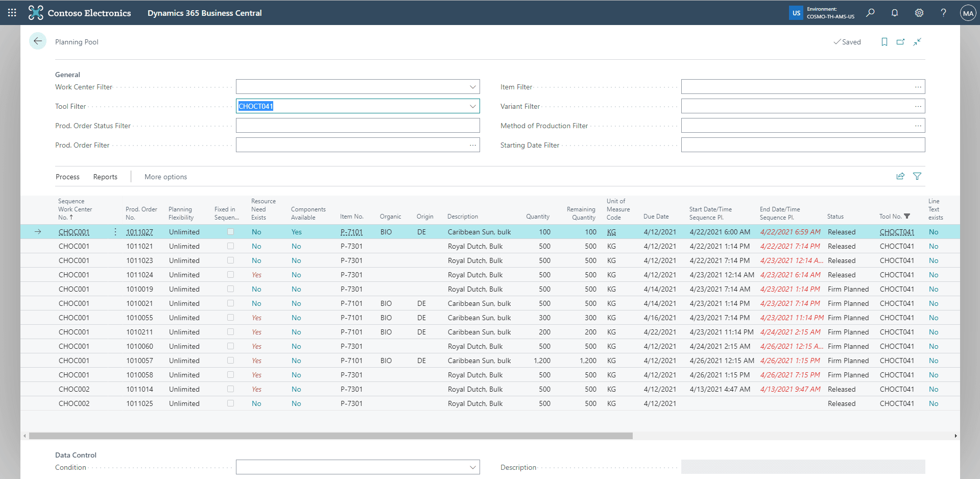The height and width of the screenshot is (479, 980).
Task: Collapse the page with the shrink icon
Action: click(917, 42)
